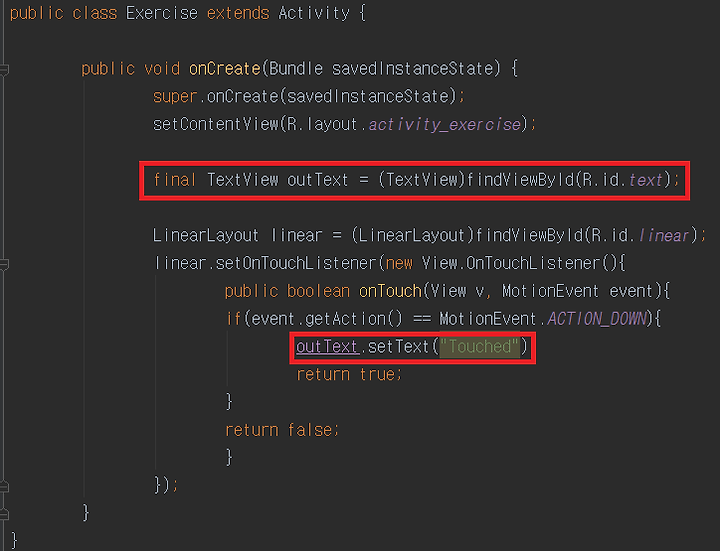
Task: Click the 'return true;' statement
Action: (x=349, y=375)
